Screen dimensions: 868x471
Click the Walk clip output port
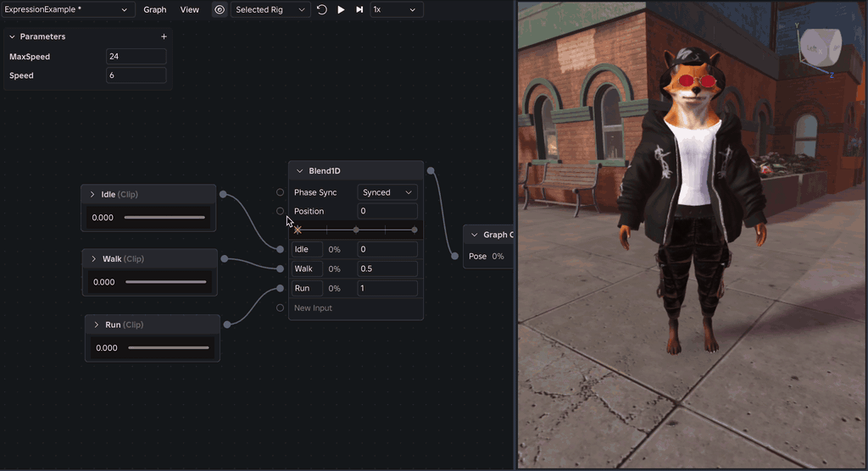click(x=224, y=258)
